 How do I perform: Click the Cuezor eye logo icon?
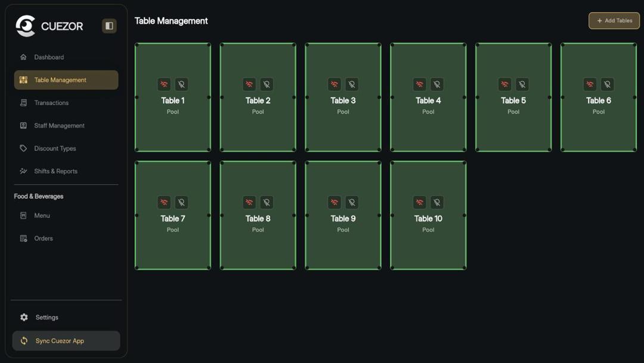pos(24,26)
